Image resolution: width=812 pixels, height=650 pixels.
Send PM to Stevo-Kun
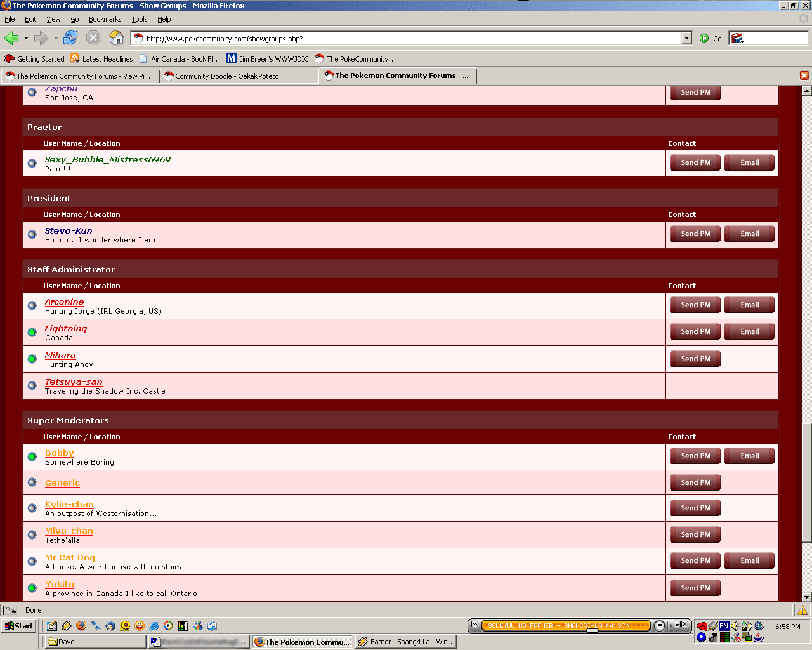695,234
